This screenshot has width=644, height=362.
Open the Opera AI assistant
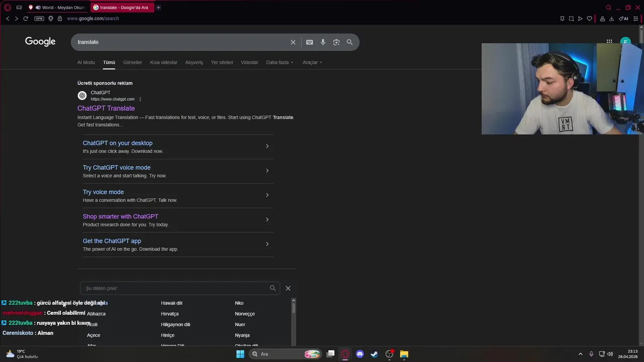pyautogui.click(x=623, y=19)
